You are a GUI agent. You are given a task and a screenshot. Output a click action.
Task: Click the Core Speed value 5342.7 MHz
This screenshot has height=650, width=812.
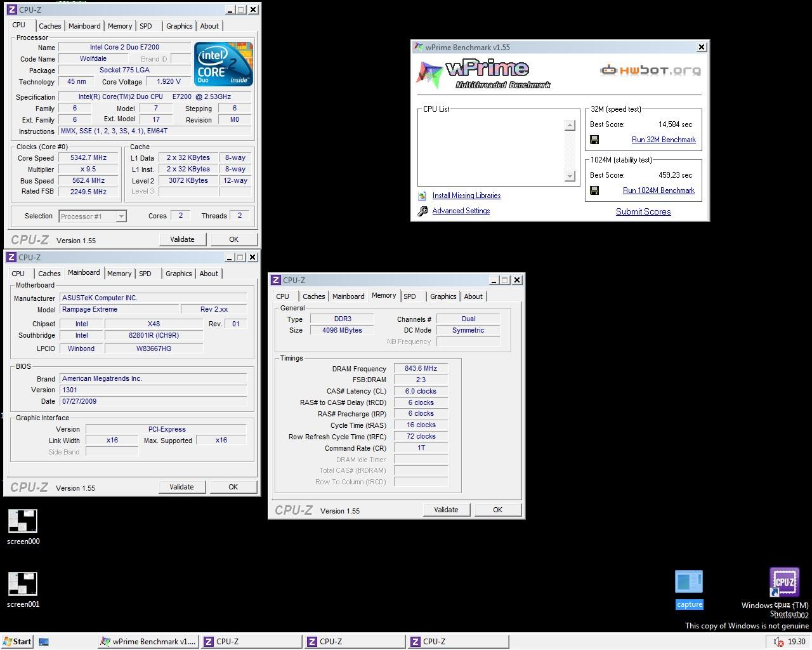(x=88, y=158)
